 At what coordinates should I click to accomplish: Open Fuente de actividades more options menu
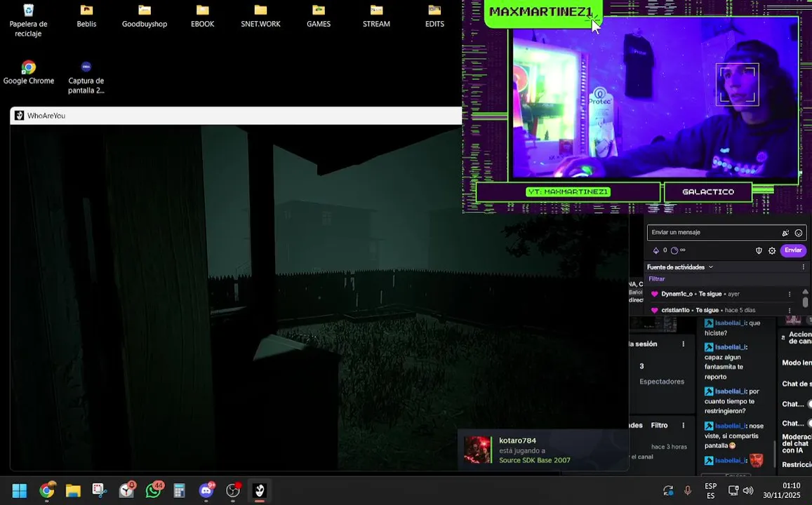pyautogui.click(x=803, y=267)
